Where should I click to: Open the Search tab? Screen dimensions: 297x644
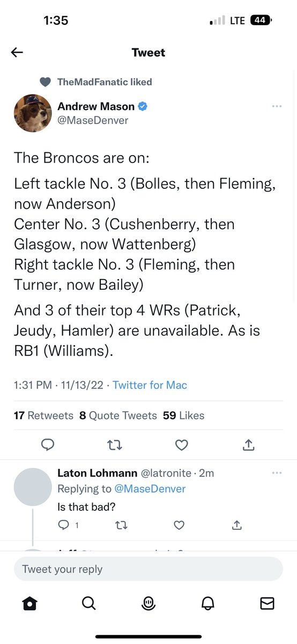[89, 603]
